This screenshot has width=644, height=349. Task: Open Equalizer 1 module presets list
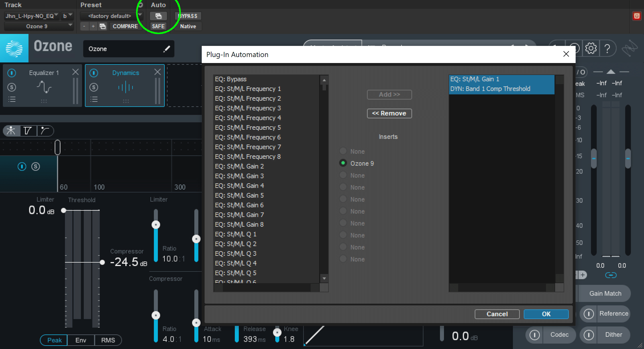coord(12,100)
